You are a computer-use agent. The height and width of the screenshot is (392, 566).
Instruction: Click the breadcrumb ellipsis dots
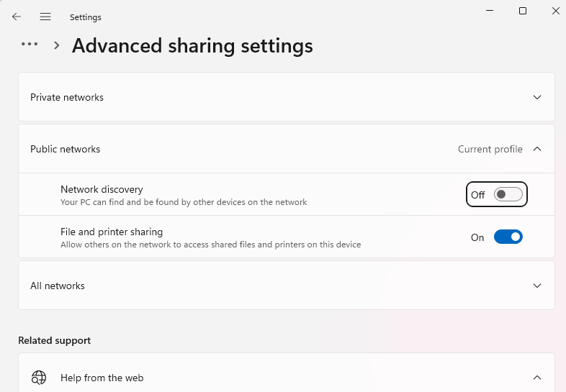pos(30,45)
